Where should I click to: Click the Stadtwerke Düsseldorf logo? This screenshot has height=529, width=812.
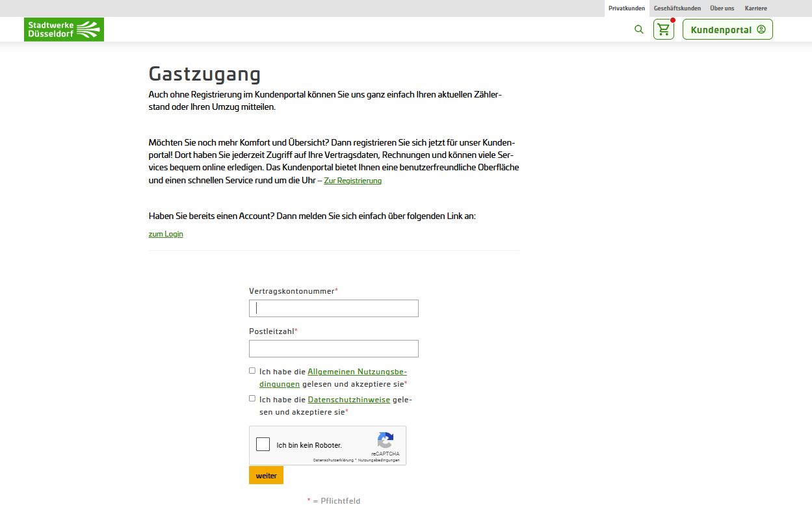(64, 29)
